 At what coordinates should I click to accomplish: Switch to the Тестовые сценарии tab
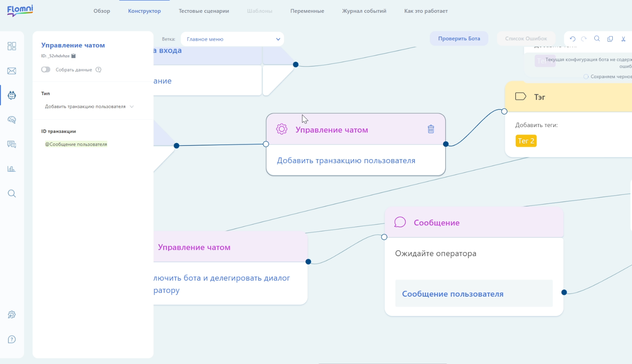[x=204, y=11]
